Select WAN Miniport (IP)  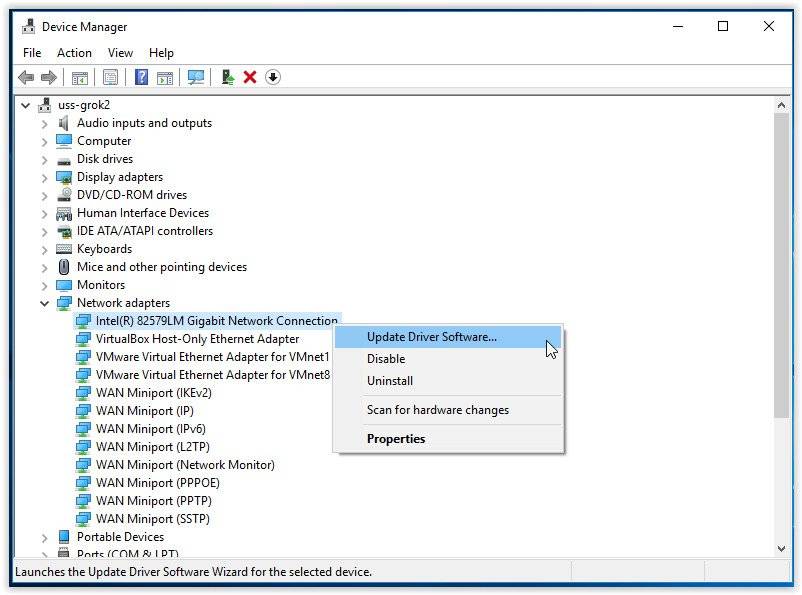(144, 411)
